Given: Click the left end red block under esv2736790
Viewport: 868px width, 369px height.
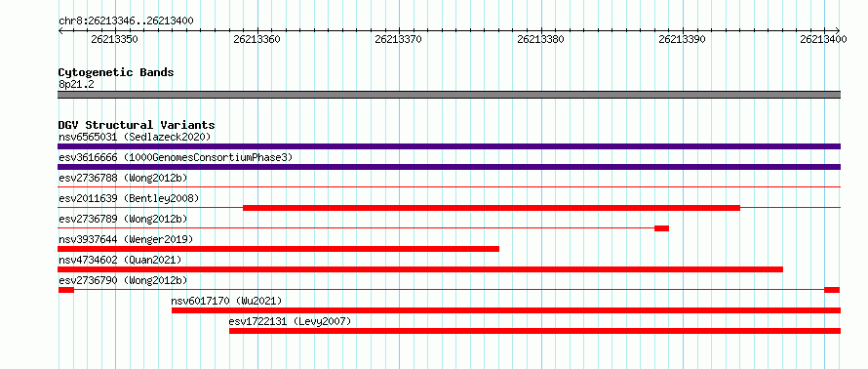Looking at the screenshot, I should (x=66, y=290).
